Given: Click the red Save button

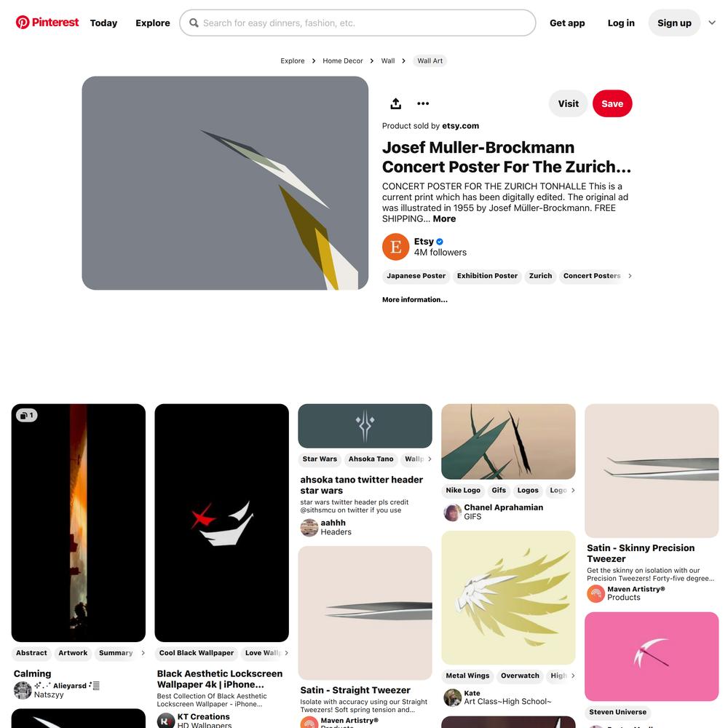Looking at the screenshot, I should click(x=612, y=103).
